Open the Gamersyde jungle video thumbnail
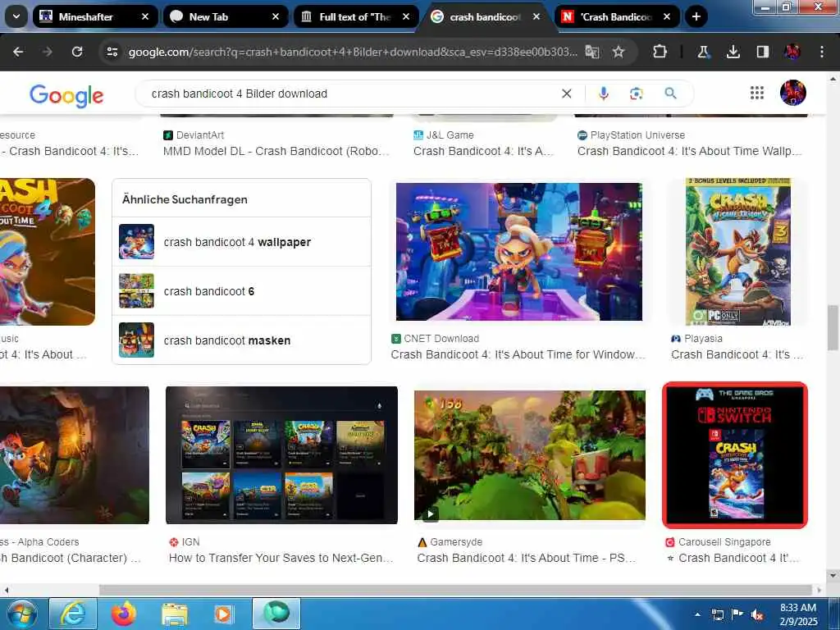 (x=529, y=454)
